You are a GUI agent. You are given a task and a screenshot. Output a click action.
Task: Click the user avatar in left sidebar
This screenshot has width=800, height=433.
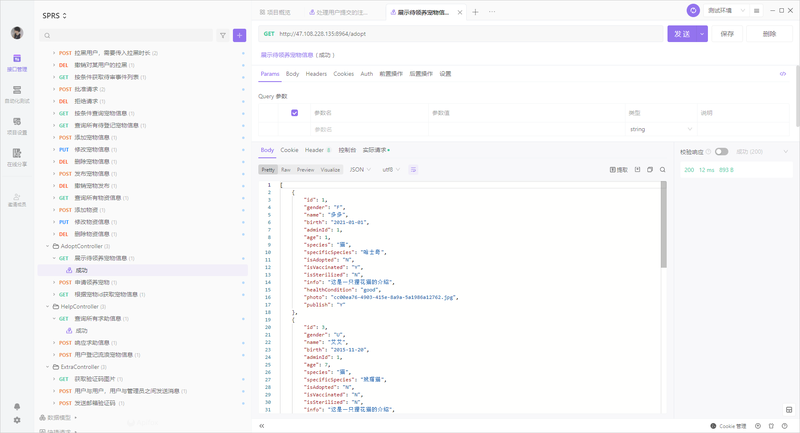coord(17,33)
